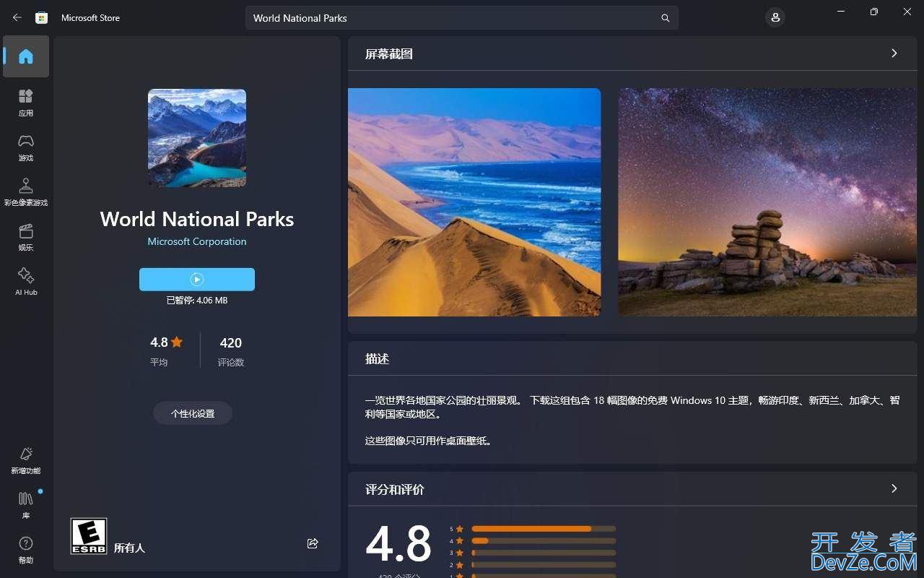The width and height of the screenshot is (924, 578).
Task: Open 新增功能 (What's new)
Action: click(26, 460)
